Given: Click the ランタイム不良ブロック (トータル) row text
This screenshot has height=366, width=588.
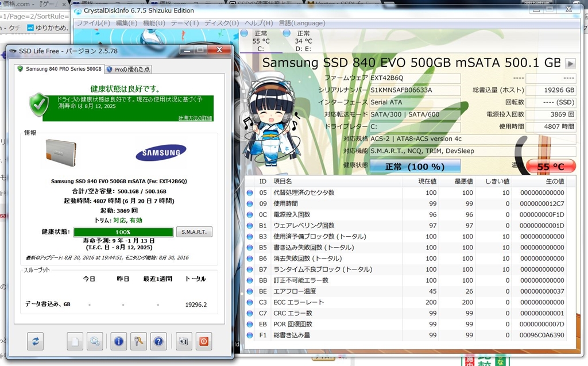Looking at the screenshot, I should coord(323,269).
